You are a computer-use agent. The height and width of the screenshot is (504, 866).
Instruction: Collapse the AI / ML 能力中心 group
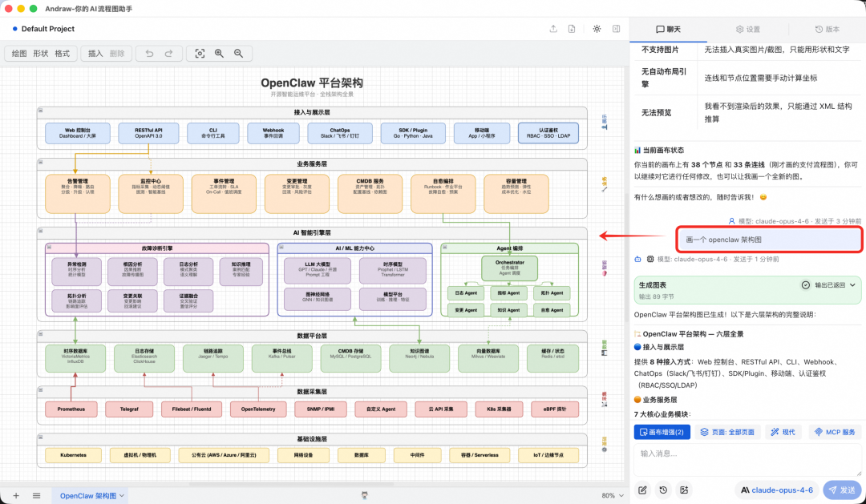point(281,247)
